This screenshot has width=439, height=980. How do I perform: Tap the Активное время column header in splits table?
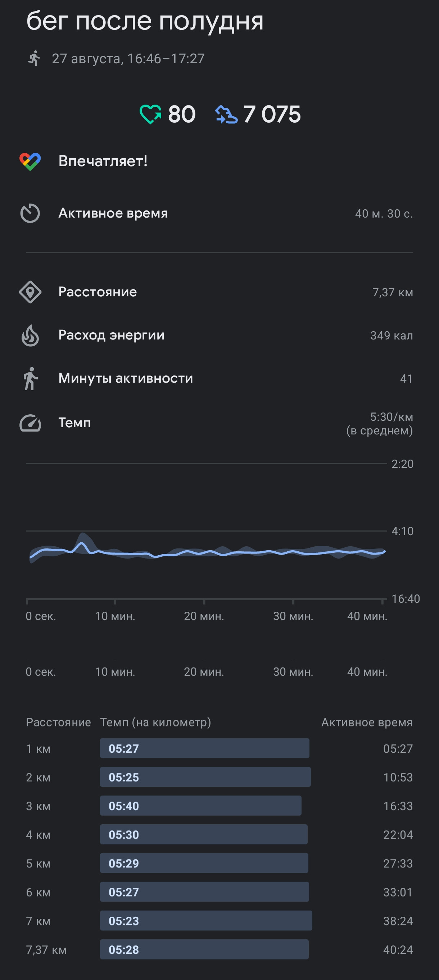click(x=367, y=722)
